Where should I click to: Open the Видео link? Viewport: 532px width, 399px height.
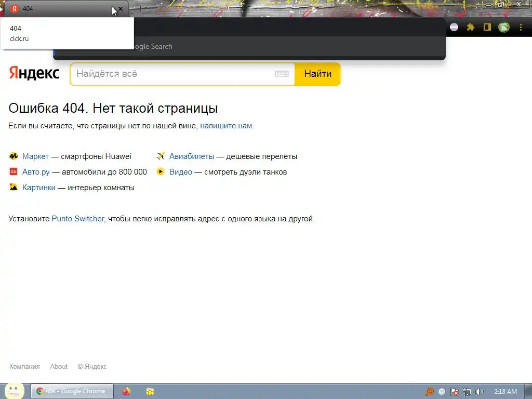tap(181, 172)
